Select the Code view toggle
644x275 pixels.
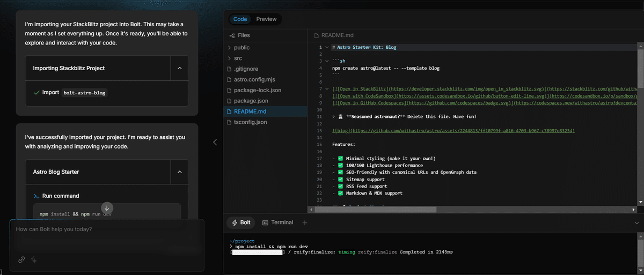[240, 19]
